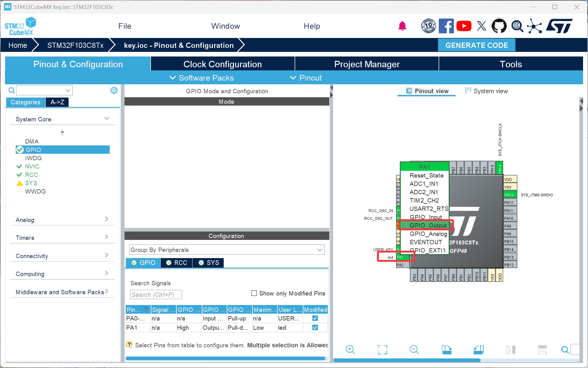Sort table by Pin Name column header
The width and height of the screenshot is (588, 368).
point(138,310)
